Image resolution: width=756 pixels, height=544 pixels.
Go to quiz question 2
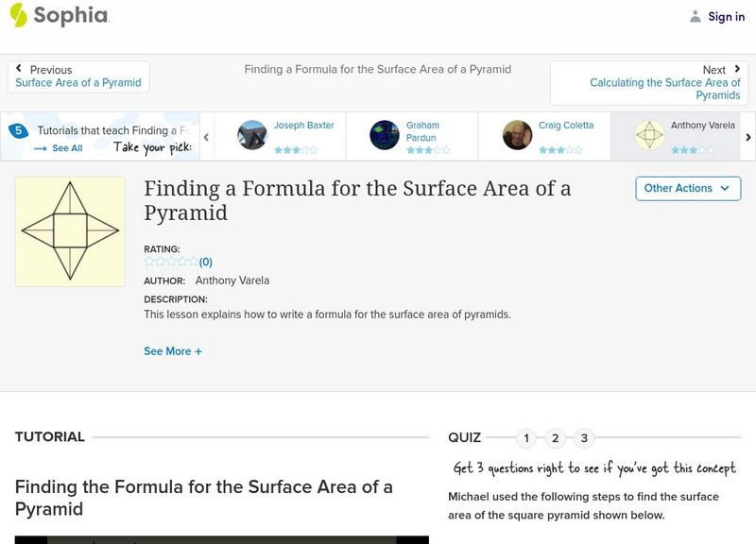tap(556, 437)
